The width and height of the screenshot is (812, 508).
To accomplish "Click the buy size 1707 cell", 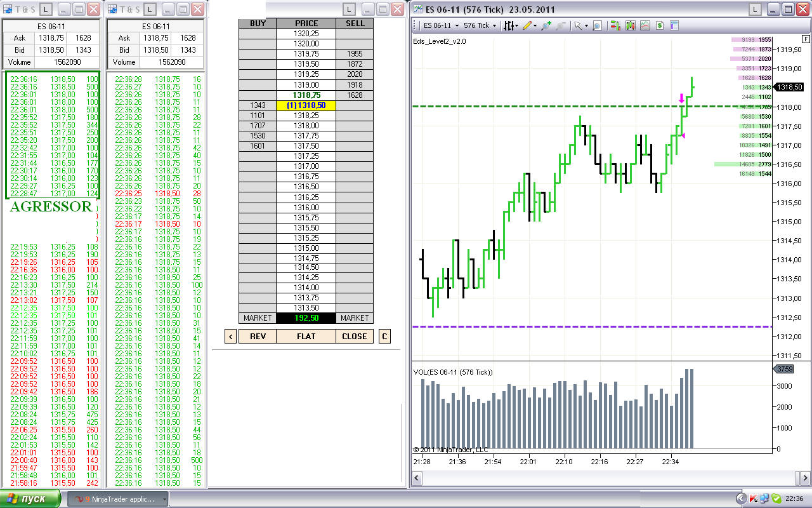I will (x=258, y=126).
